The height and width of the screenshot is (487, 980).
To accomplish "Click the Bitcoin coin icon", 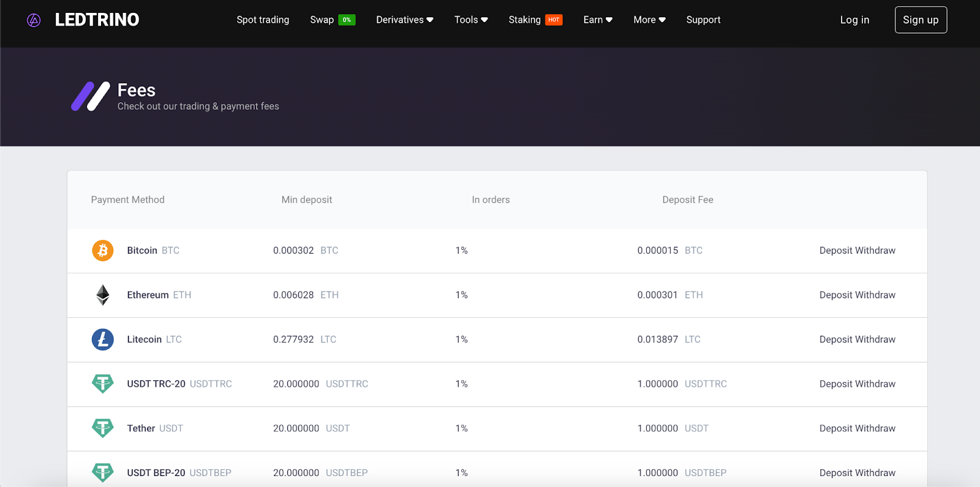I will pyautogui.click(x=103, y=251).
